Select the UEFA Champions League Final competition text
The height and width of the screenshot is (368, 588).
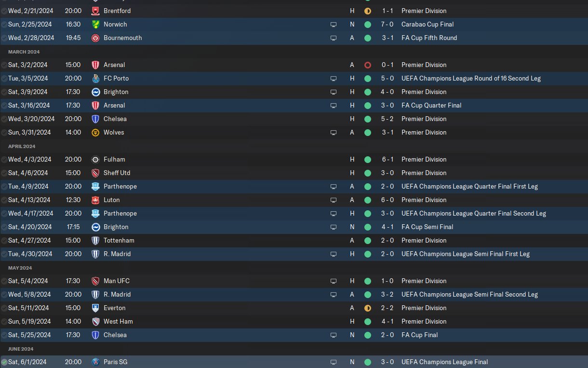445,362
